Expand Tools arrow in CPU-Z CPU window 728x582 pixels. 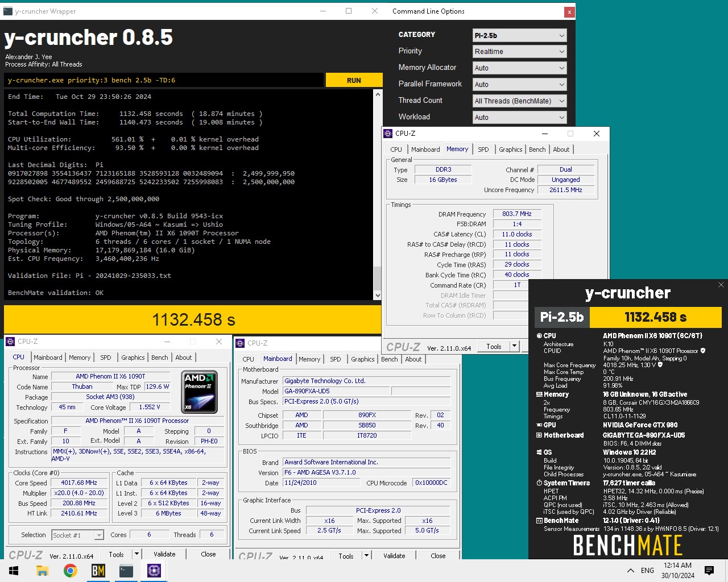pos(136,554)
